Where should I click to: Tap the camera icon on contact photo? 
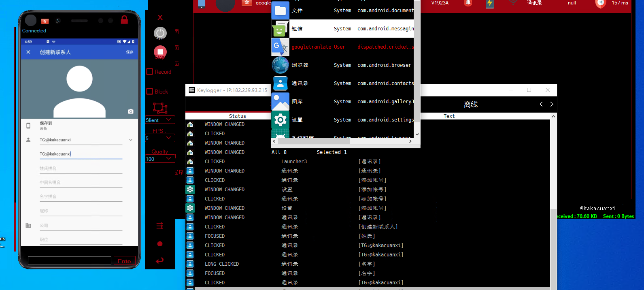pyautogui.click(x=131, y=111)
